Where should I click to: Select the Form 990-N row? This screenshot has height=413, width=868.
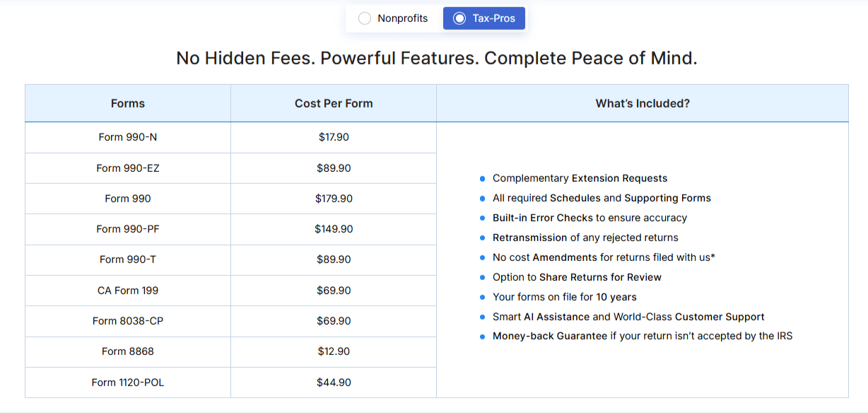[x=127, y=137]
